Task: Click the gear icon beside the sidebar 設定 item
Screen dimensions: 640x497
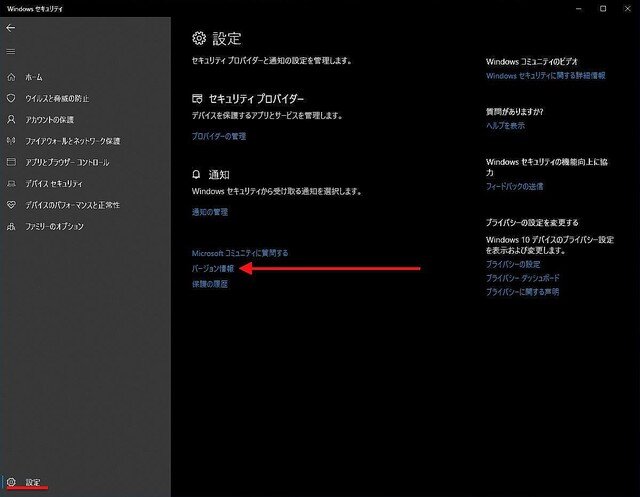Action: point(11,482)
